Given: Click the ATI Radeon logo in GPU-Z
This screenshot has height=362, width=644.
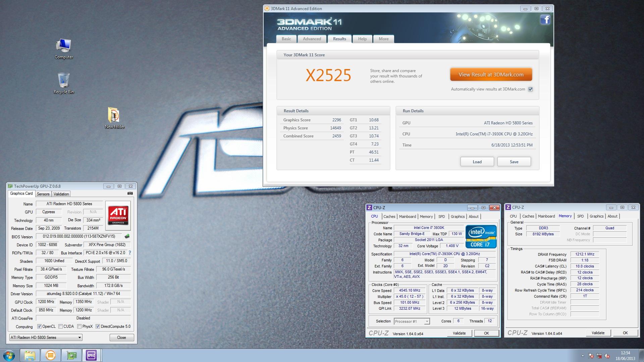Looking at the screenshot, I should click(118, 216).
